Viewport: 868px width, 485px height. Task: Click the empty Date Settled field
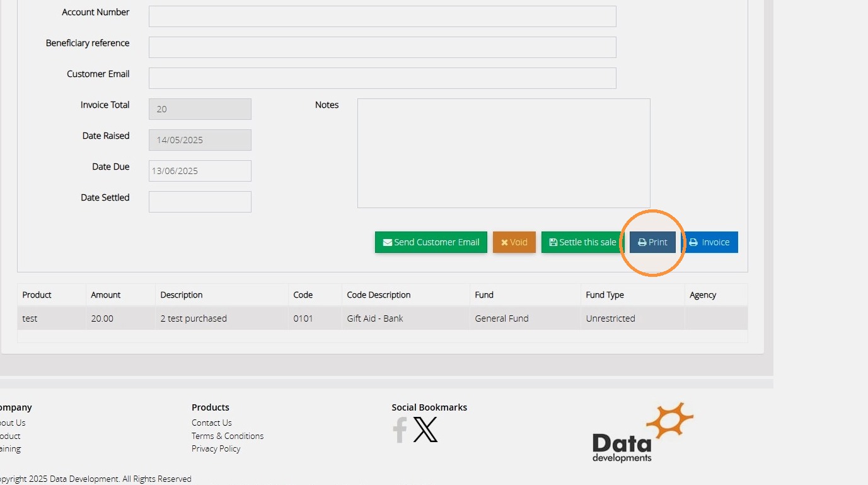coord(200,202)
